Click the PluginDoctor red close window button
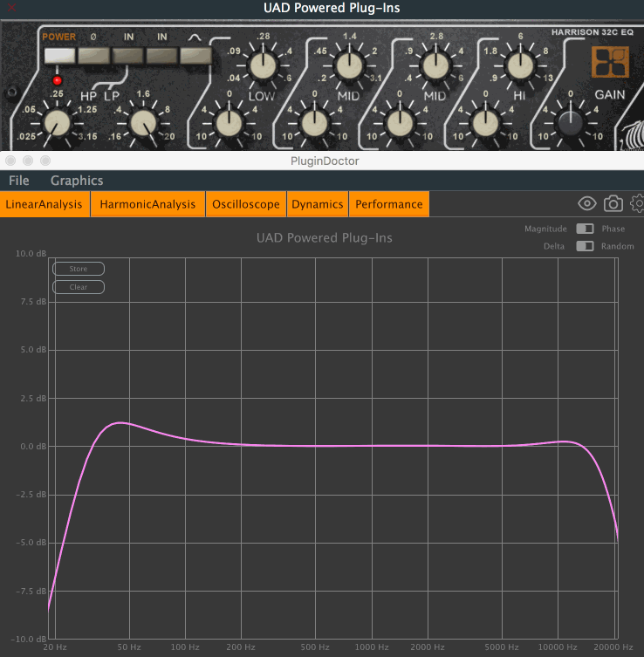Screen dimensions: 644x657 pos(10,161)
